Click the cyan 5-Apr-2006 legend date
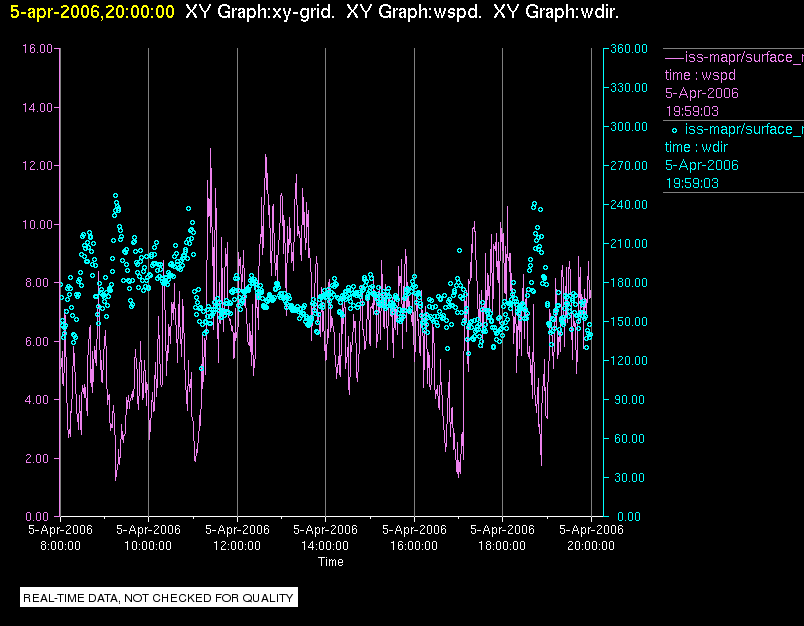Screen dimensions: 804x626 coord(701,165)
